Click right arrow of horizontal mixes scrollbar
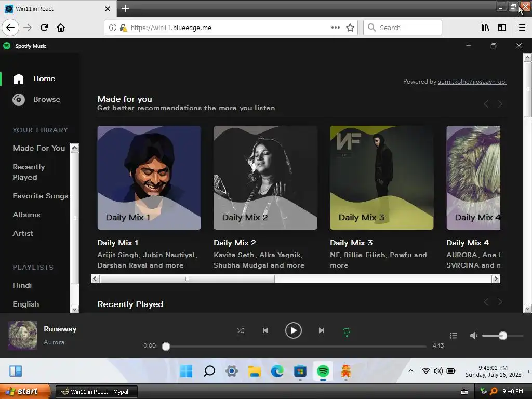 [496, 279]
